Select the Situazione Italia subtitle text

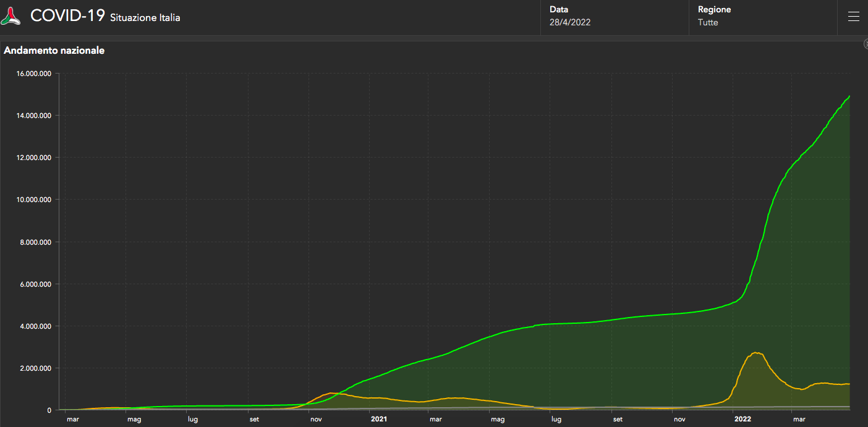click(145, 18)
